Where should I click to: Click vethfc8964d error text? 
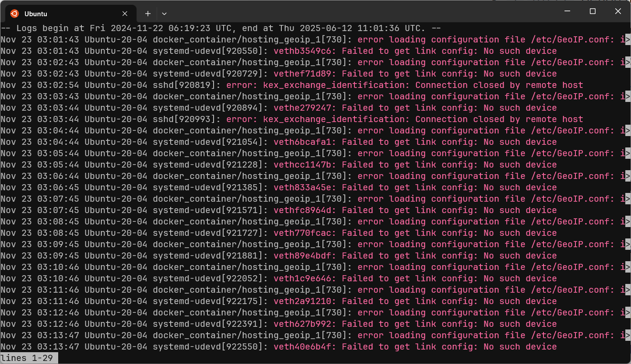coord(415,210)
